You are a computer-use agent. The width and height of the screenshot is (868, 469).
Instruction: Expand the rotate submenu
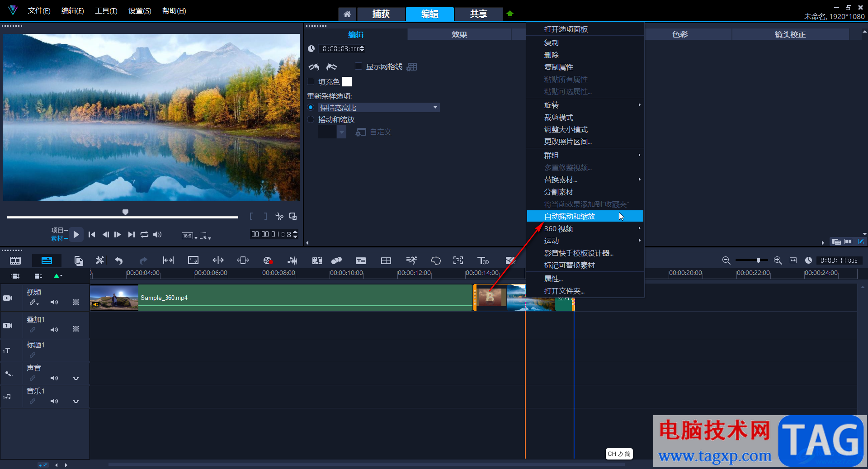coord(585,105)
